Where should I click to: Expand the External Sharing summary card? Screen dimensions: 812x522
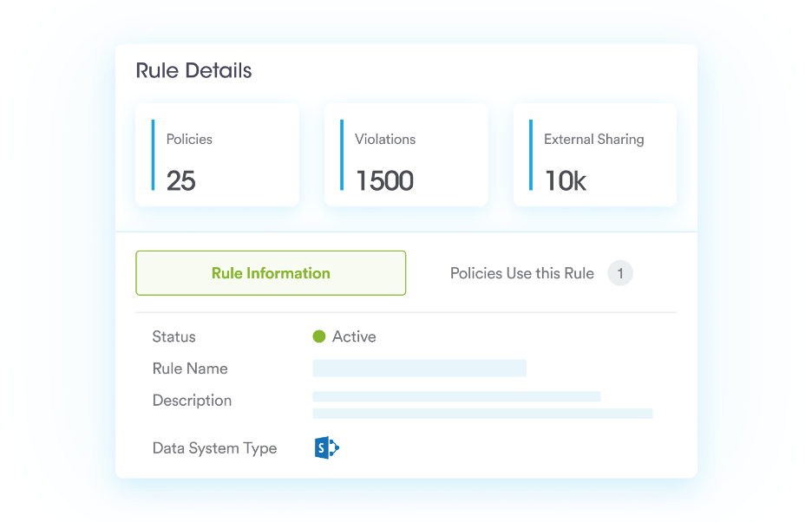coord(595,154)
